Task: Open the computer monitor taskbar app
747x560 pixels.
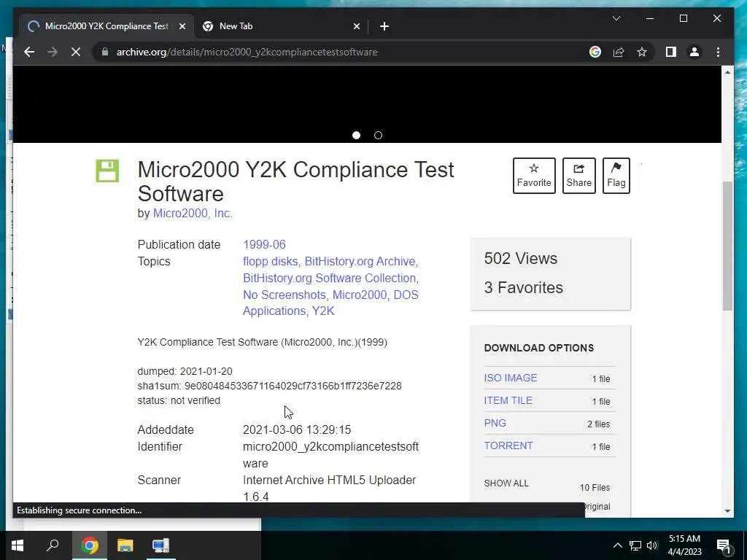Action: pos(160,545)
